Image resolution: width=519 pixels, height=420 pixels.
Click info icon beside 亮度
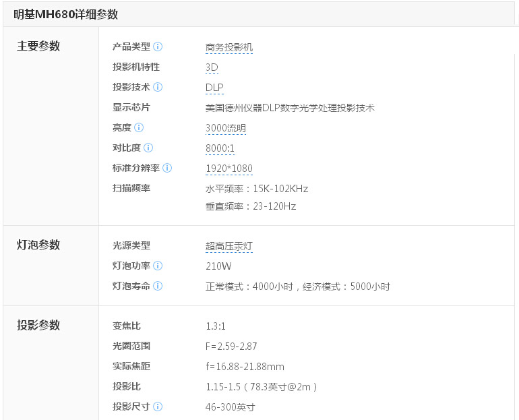139,127
